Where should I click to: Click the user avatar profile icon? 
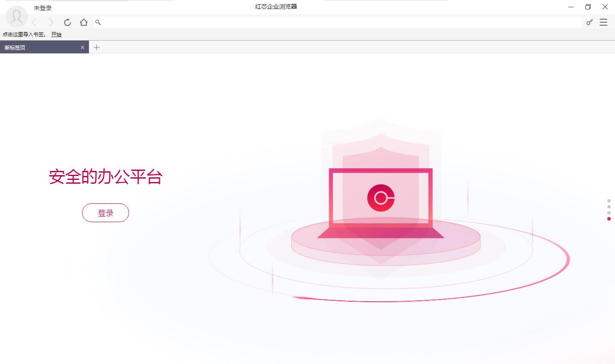tap(17, 17)
